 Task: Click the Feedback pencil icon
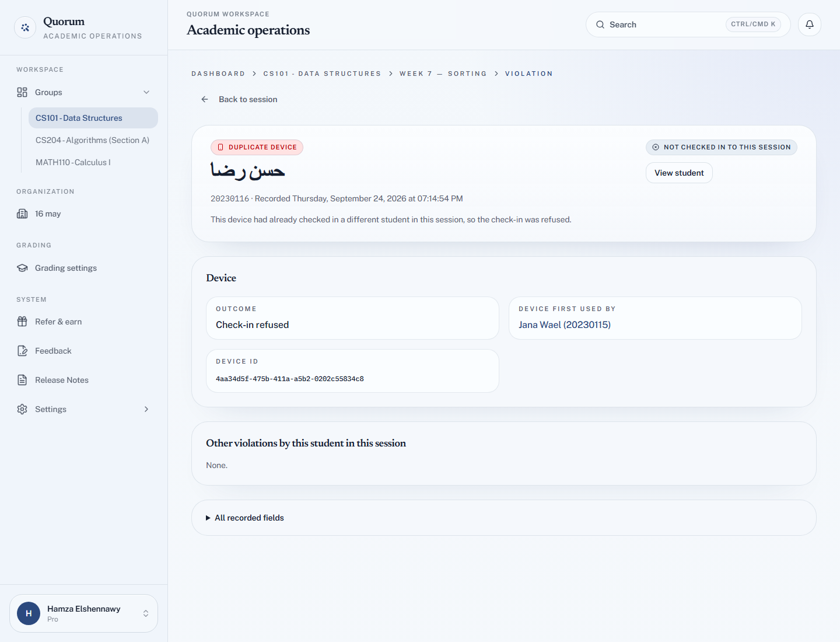click(x=22, y=351)
